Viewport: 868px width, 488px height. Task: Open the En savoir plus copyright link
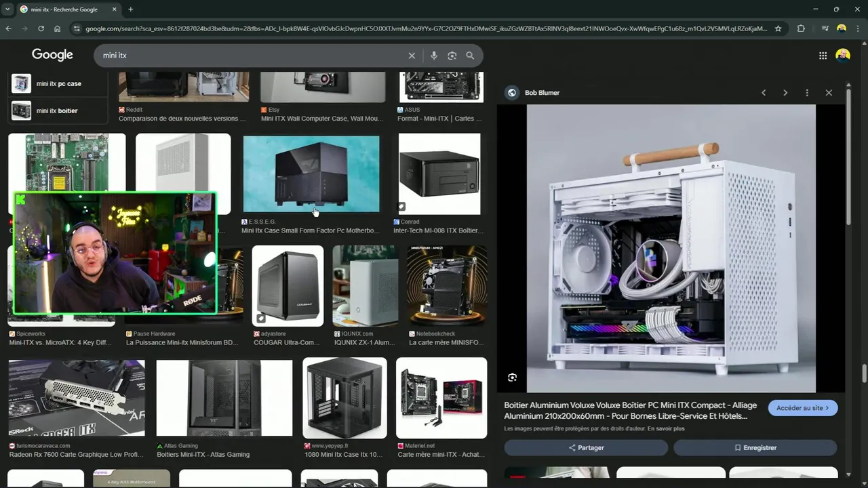pyautogui.click(x=666, y=429)
